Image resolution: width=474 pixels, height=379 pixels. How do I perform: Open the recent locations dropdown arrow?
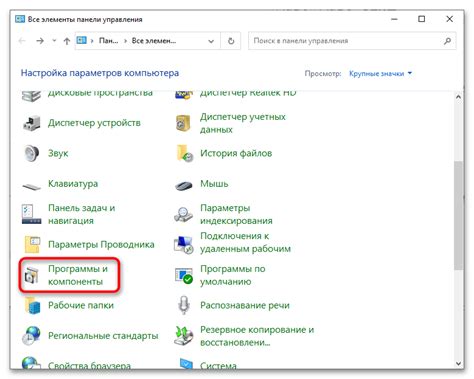[54, 41]
